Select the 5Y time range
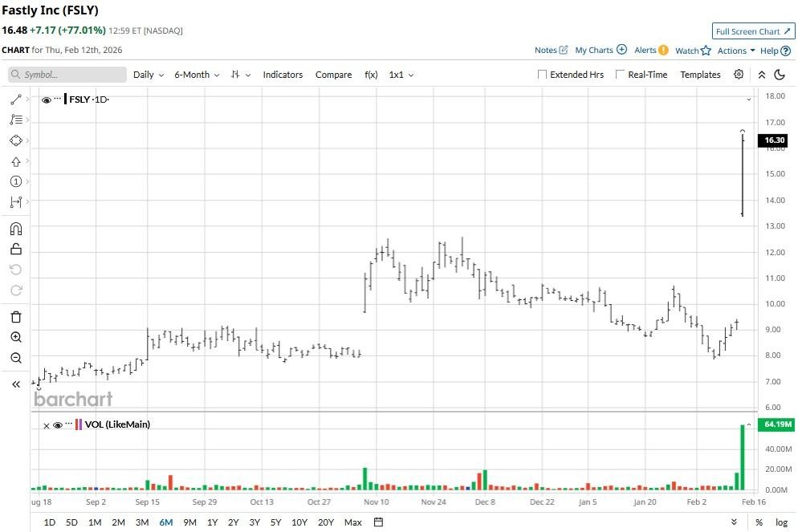Viewport: 798px width, 532px height. 275,522
